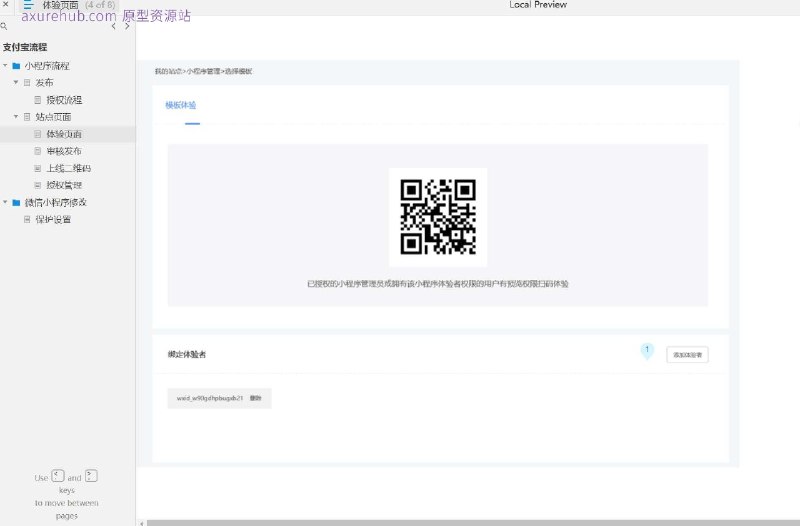Click the 体验页面 (4 of 8) page title
Screen dimensions: 800x526
[79, 5]
